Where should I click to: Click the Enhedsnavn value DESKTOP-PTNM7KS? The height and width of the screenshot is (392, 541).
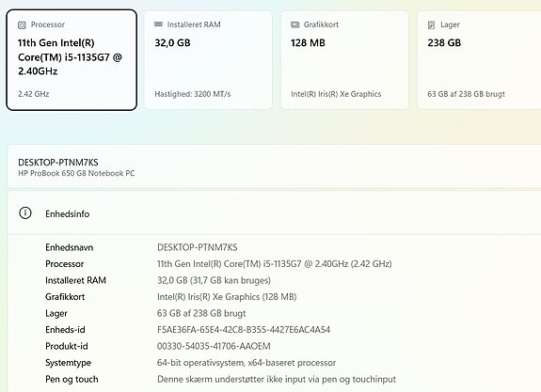click(x=198, y=247)
